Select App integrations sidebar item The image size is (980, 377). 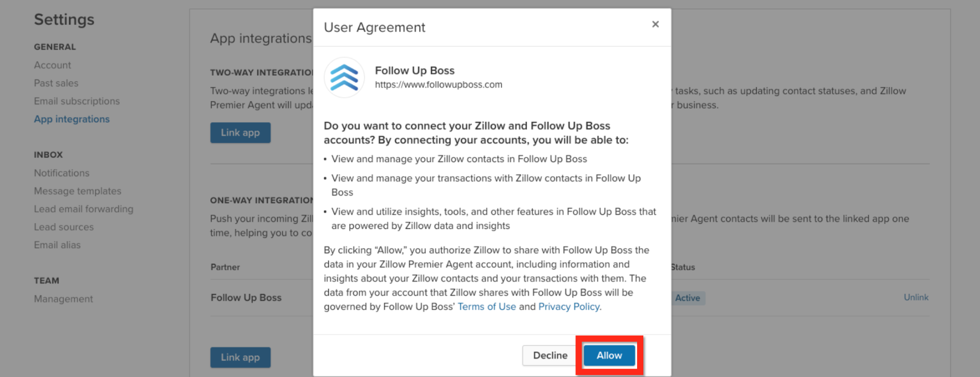coord(71,119)
